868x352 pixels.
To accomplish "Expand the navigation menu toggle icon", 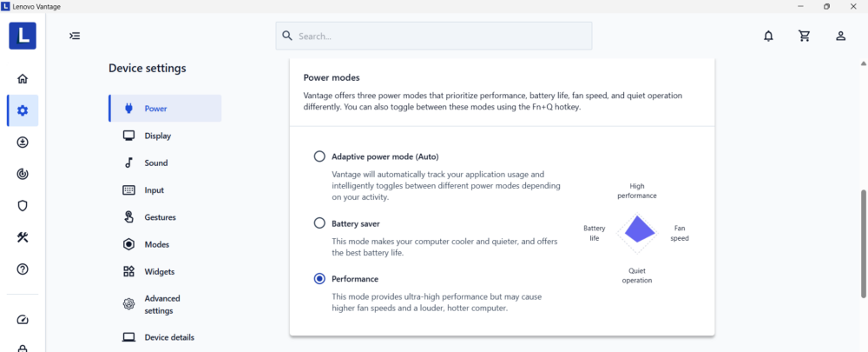I will point(75,36).
